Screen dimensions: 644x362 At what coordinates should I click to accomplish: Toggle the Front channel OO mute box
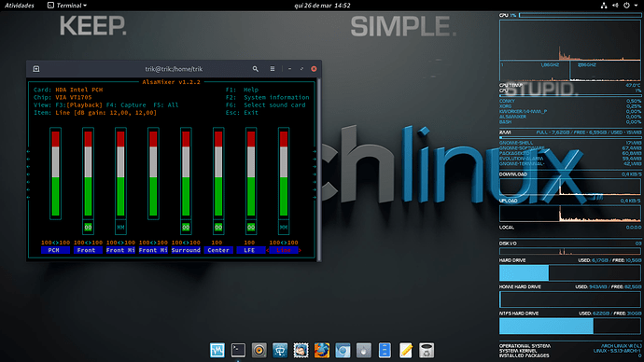click(88, 227)
